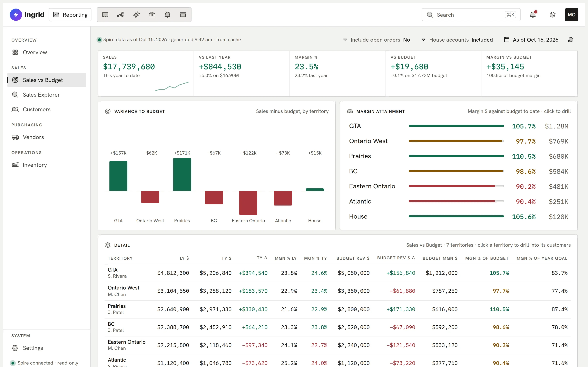Toggle dark mode moon icon
The width and height of the screenshot is (588, 367).
[552, 15]
